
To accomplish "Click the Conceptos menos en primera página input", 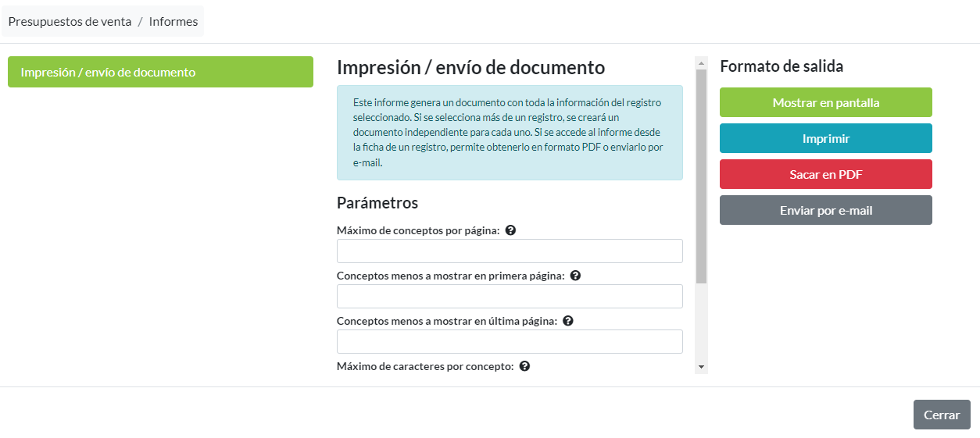I will (510, 297).
